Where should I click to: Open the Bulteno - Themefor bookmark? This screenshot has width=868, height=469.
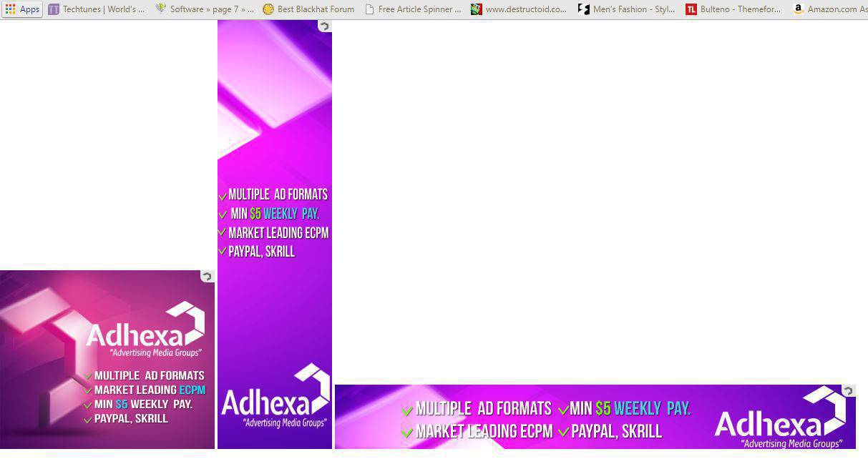click(x=733, y=9)
